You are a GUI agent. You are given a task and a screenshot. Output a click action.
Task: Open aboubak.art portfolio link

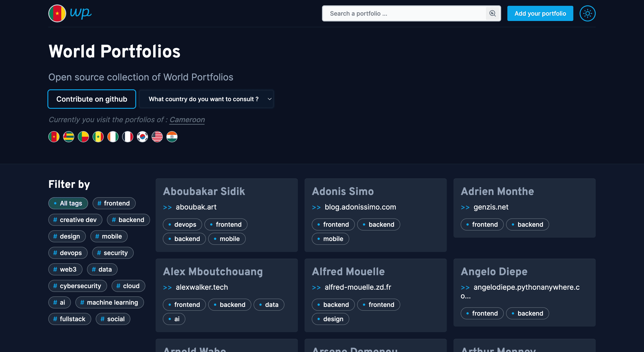click(x=196, y=207)
